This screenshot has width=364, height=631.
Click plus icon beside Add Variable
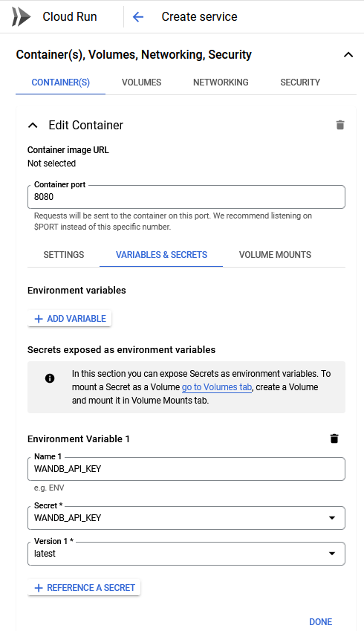tap(39, 319)
